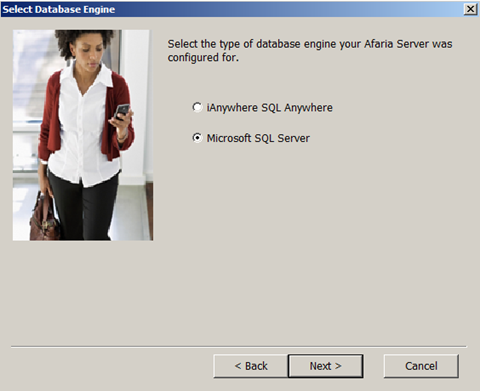This screenshot has width=480, height=391.
Task: Close the Select Database Engine dialog
Action: (x=470, y=9)
